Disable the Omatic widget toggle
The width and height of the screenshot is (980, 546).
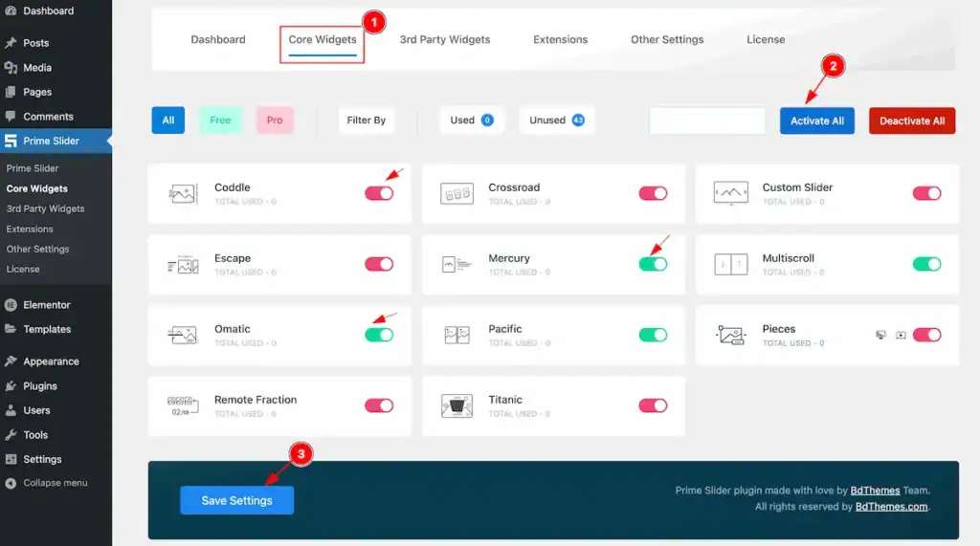point(379,335)
